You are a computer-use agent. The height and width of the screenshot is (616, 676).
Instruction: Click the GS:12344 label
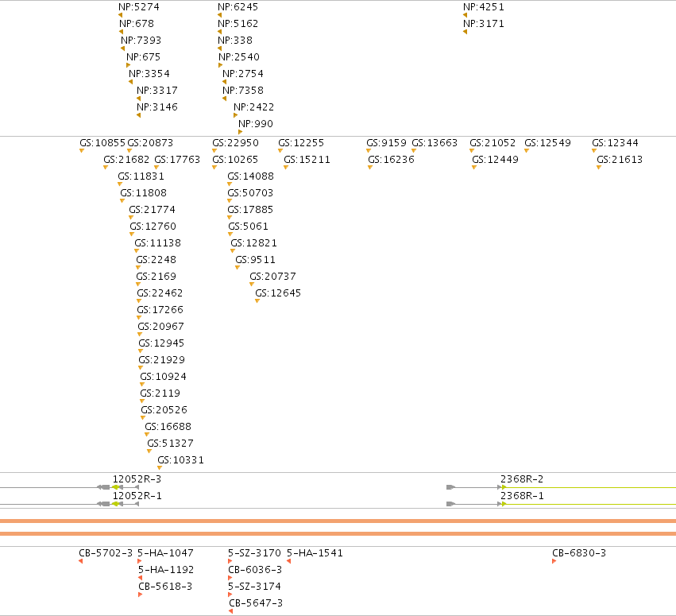tap(615, 143)
